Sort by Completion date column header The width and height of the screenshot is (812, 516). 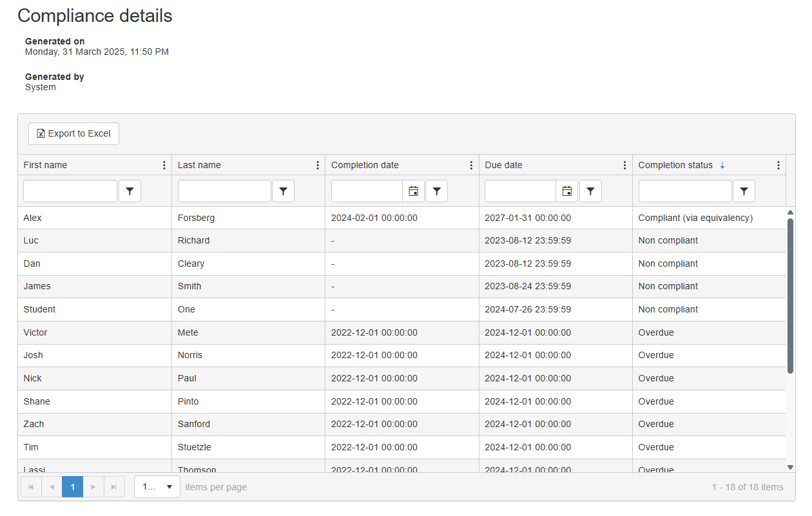click(365, 166)
